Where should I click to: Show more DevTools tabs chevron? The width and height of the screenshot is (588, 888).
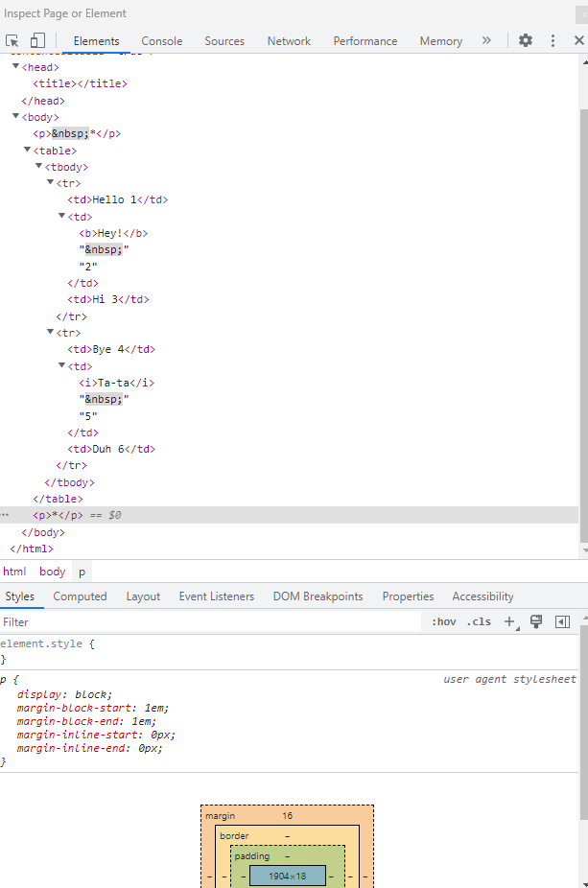[486, 41]
